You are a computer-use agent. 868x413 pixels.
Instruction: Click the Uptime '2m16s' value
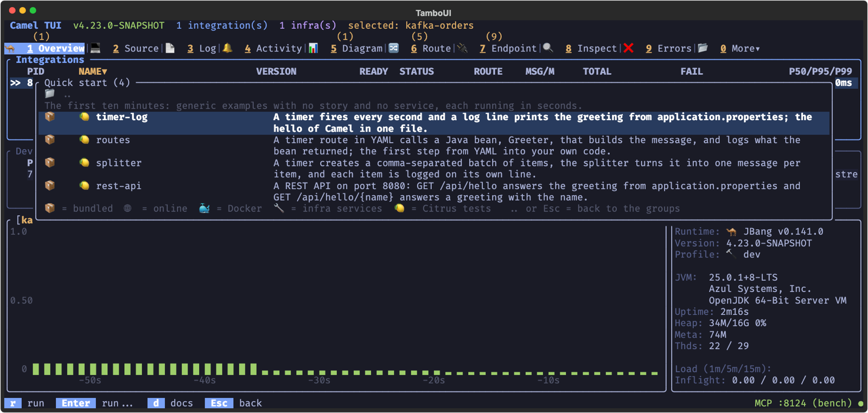tap(735, 312)
